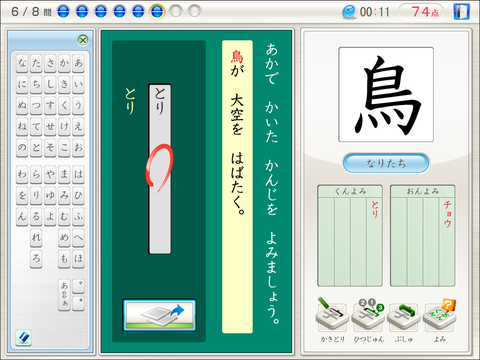Tap the も key
Image resolution: width=480 pixels, height=360 pixels.
pos(64,259)
